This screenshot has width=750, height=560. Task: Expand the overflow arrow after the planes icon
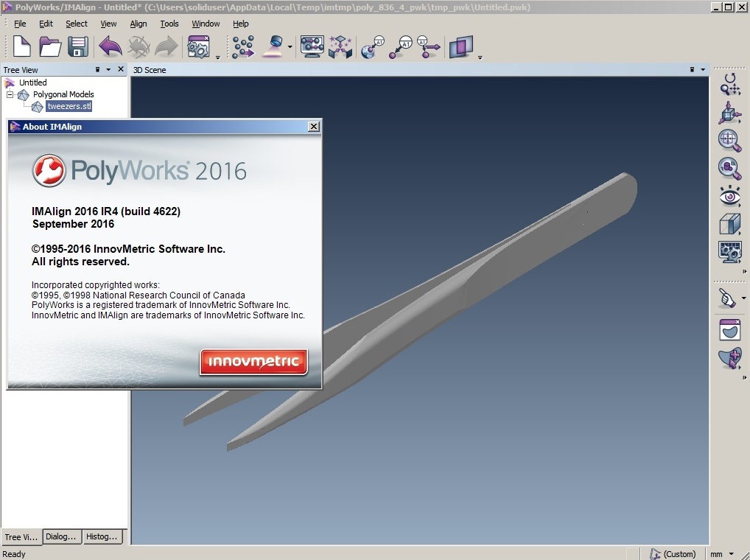coord(480,57)
